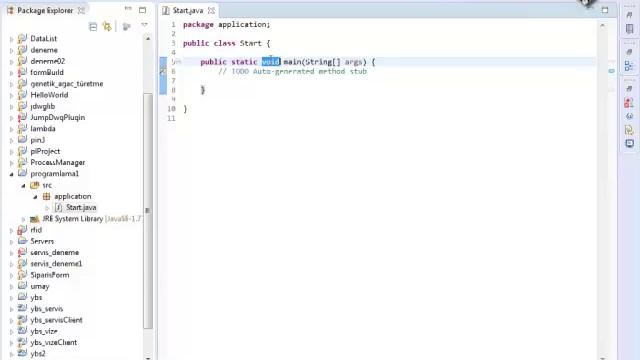The image size is (640, 360).
Task: Collapse the programlama1 project
Action: [x=11, y=174]
